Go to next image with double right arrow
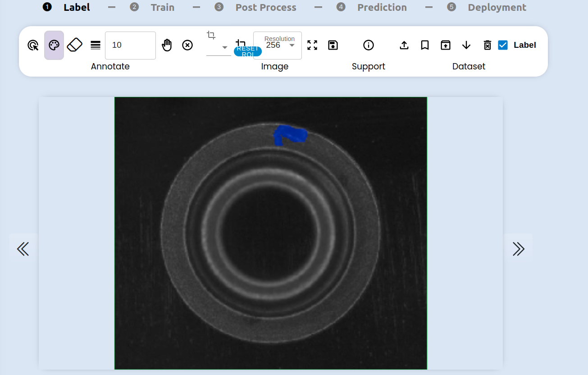This screenshot has height=375, width=588. point(518,249)
